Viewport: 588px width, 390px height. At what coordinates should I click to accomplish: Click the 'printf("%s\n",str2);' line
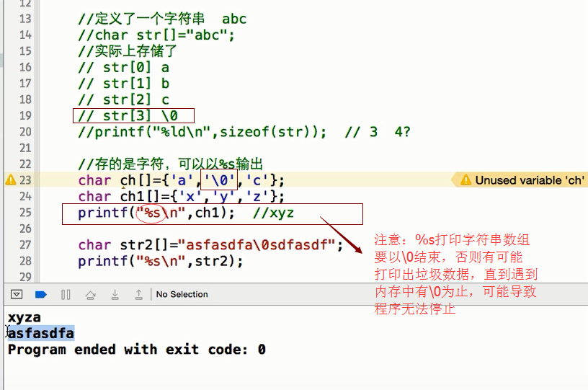tap(161, 261)
